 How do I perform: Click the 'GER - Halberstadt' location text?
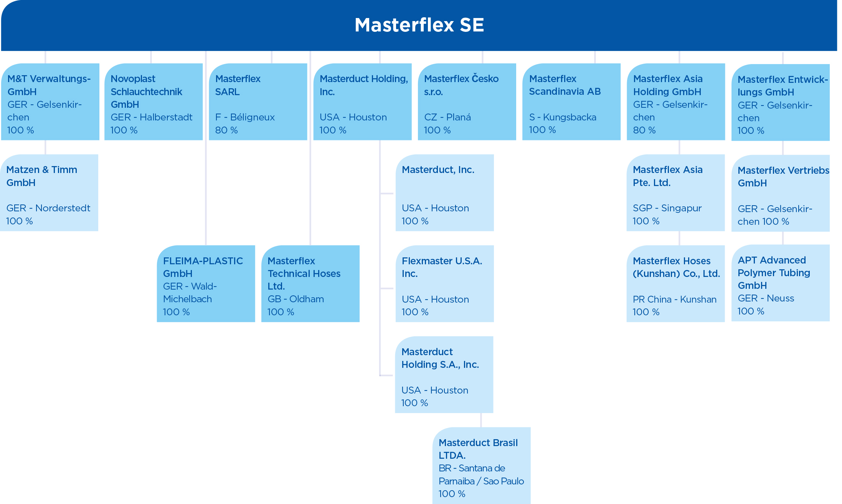152,117
